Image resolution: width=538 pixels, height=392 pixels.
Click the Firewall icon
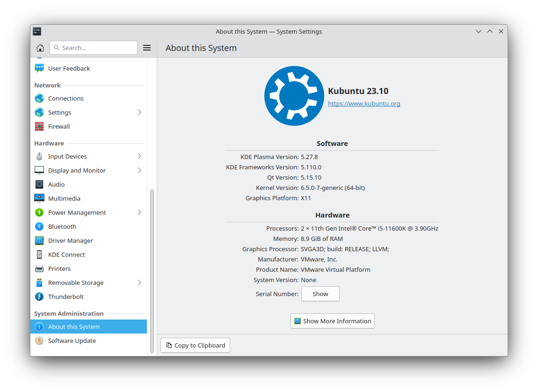pos(39,126)
